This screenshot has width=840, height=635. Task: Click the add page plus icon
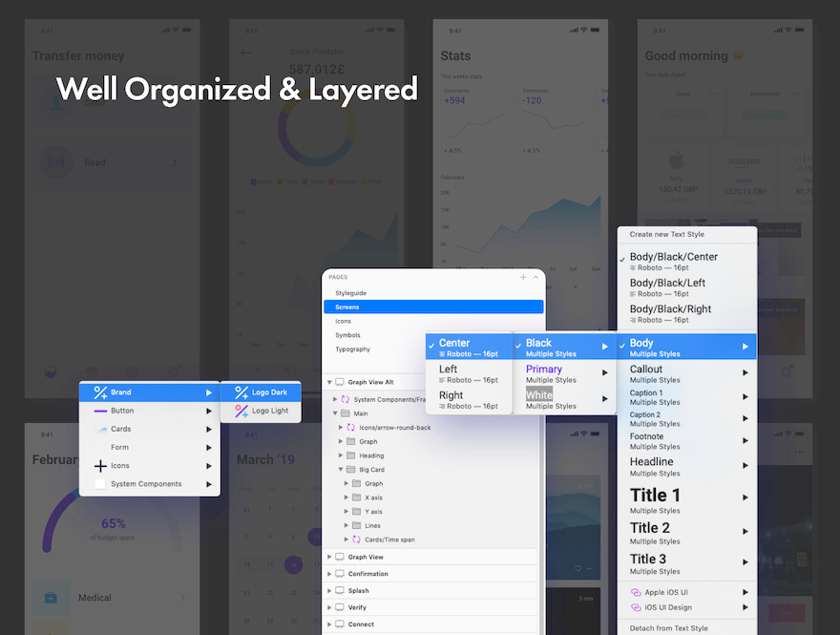(523, 277)
